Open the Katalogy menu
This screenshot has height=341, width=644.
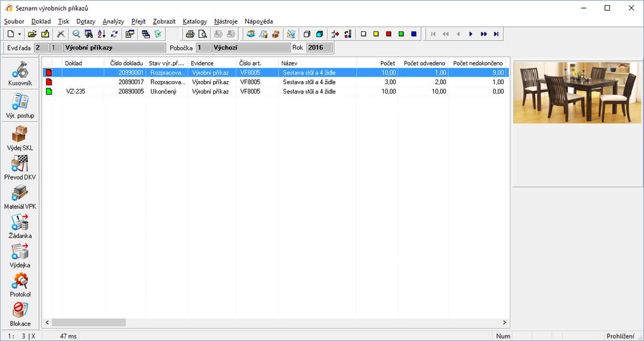point(195,21)
